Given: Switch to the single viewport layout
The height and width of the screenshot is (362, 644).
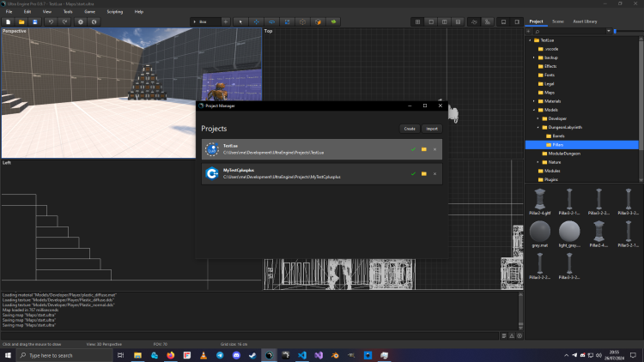Looking at the screenshot, I should pyautogui.click(x=431, y=21).
